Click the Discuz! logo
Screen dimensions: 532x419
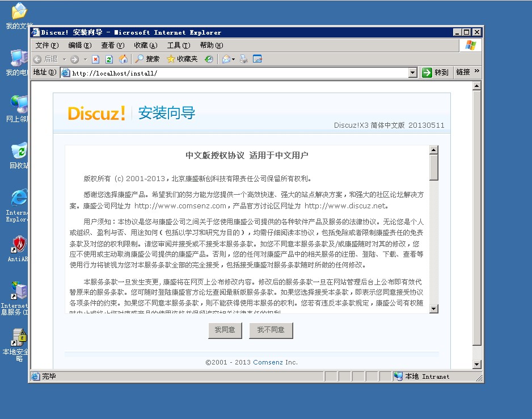(x=96, y=113)
